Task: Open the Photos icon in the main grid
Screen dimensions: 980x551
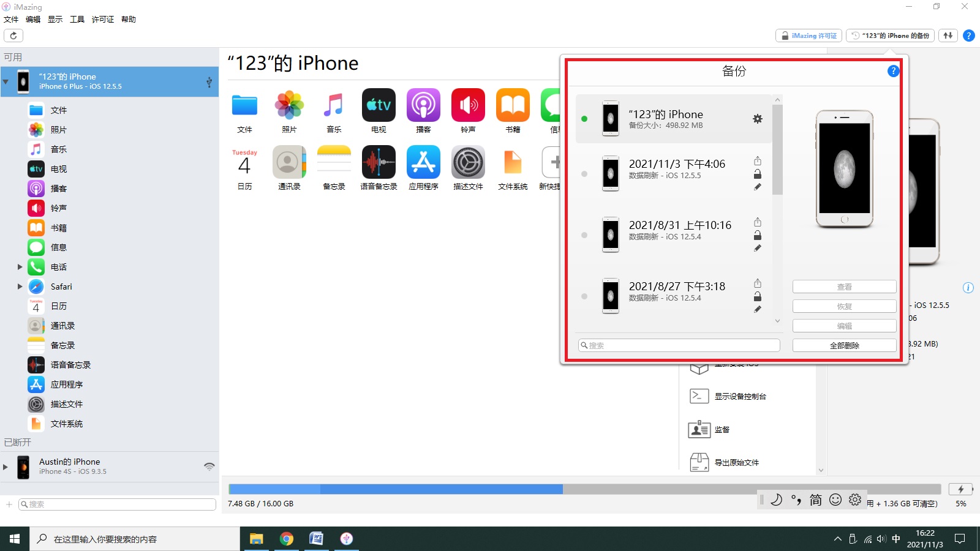Action: point(289,105)
